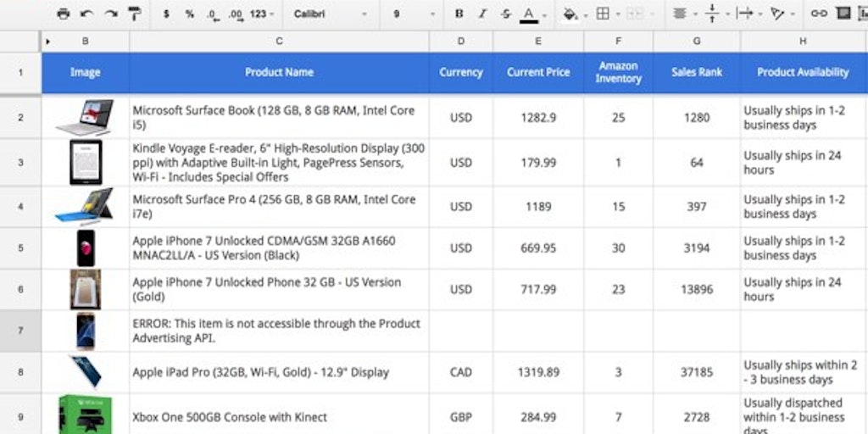Expand the text rotation dropdown arrow
Image resolution: width=868 pixels, height=434 pixels.
[793, 14]
